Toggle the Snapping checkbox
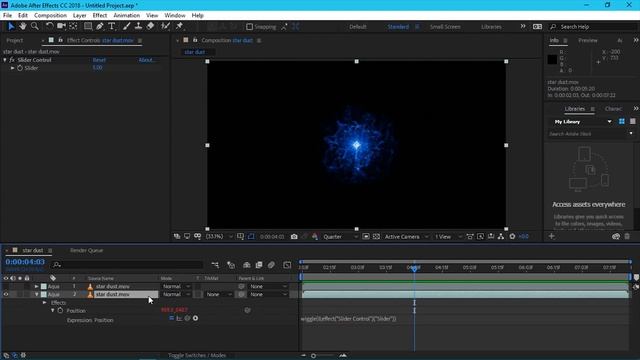The height and width of the screenshot is (360, 640). 249,27
